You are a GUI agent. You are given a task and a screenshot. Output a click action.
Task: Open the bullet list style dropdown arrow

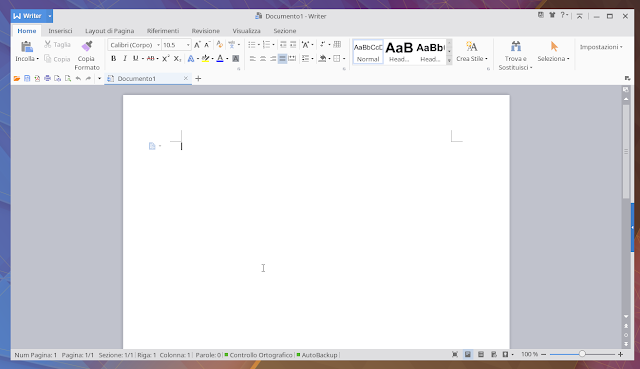click(259, 45)
